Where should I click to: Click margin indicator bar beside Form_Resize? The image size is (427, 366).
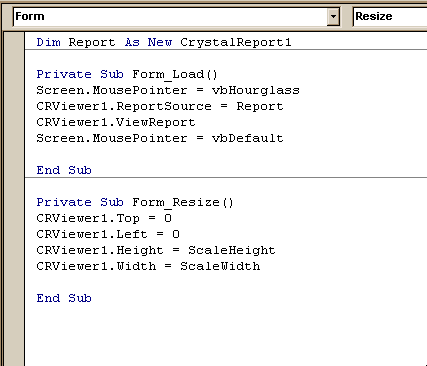click(x=14, y=202)
